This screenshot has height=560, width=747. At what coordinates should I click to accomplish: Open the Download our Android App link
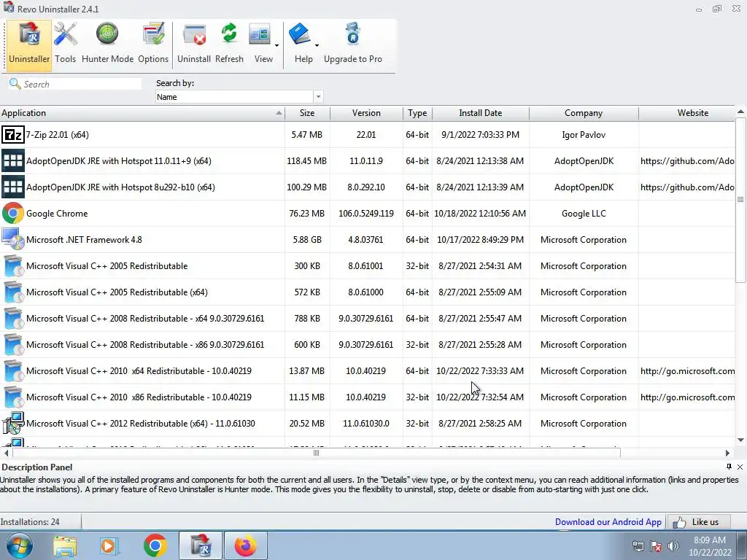tap(608, 522)
